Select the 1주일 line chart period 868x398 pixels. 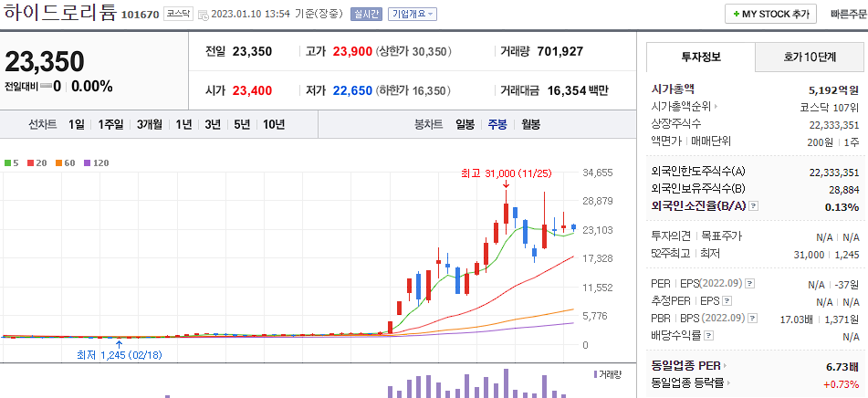click(x=110, y=124)
